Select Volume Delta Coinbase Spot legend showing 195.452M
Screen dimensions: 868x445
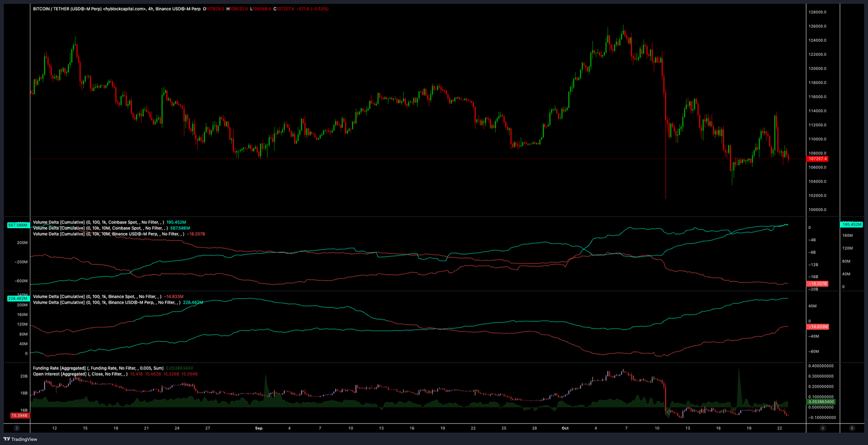tap(98, 222)
